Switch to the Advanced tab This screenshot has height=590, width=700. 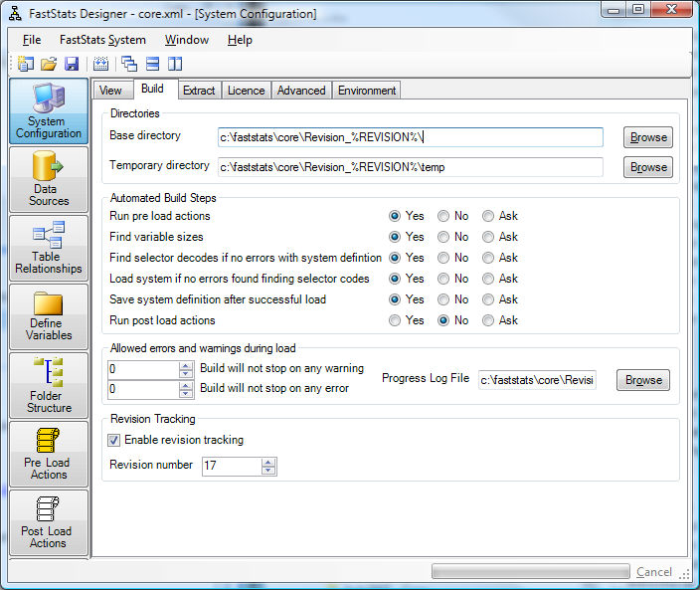coord(301,91)
